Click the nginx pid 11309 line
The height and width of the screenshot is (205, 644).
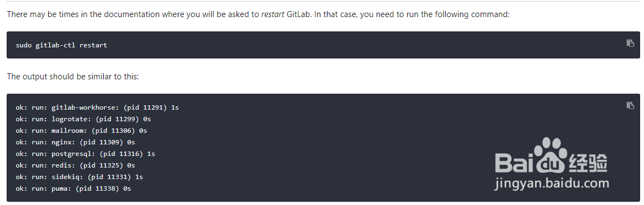click(75, 142)
